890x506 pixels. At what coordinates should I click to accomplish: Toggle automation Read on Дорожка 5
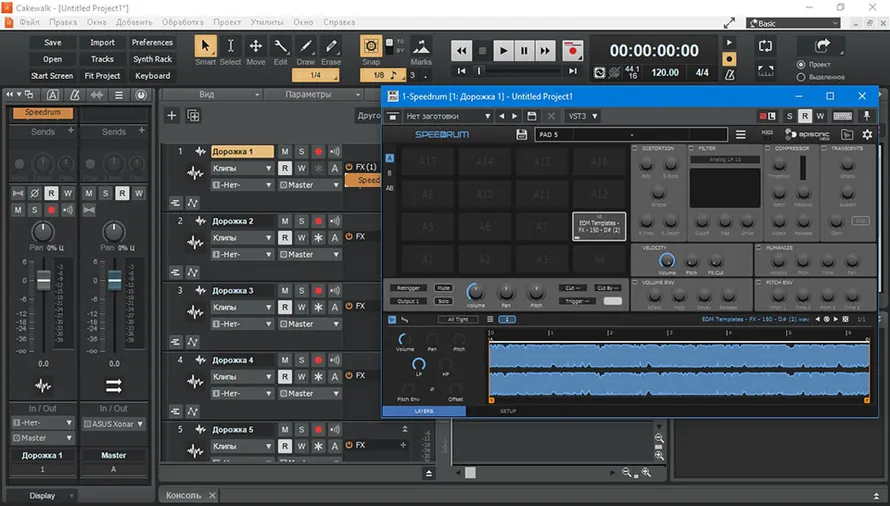(285, 446)
